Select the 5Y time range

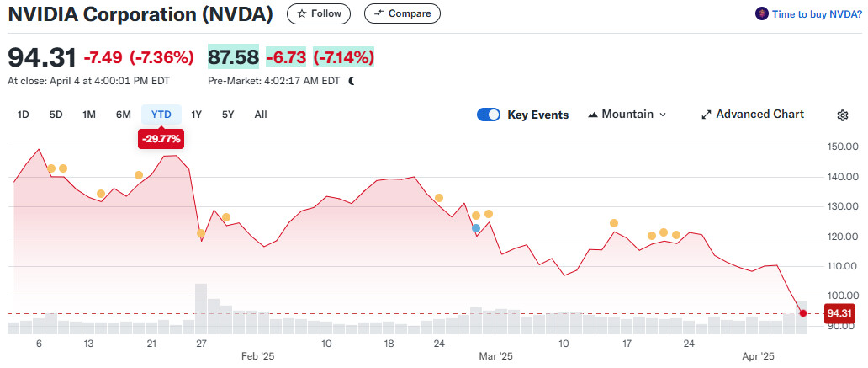228,115
